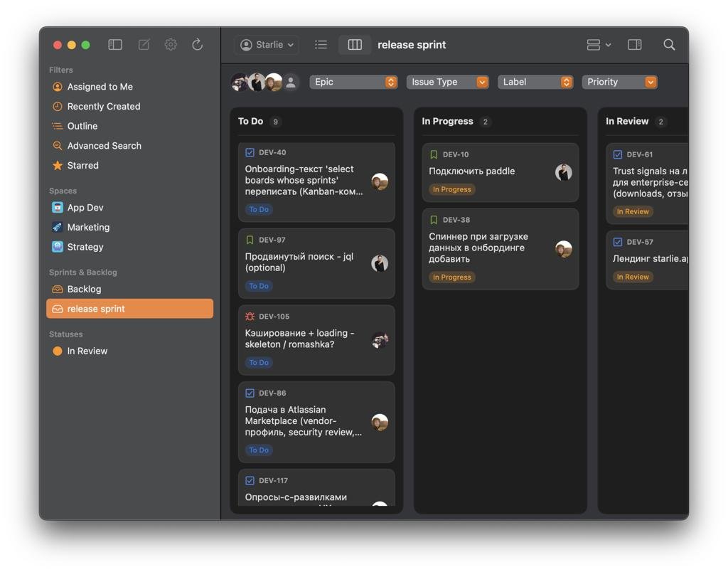Open the Starred filter
Image resolution: width=728 pixels, height=572 pixels.
[x=129, y=166]
